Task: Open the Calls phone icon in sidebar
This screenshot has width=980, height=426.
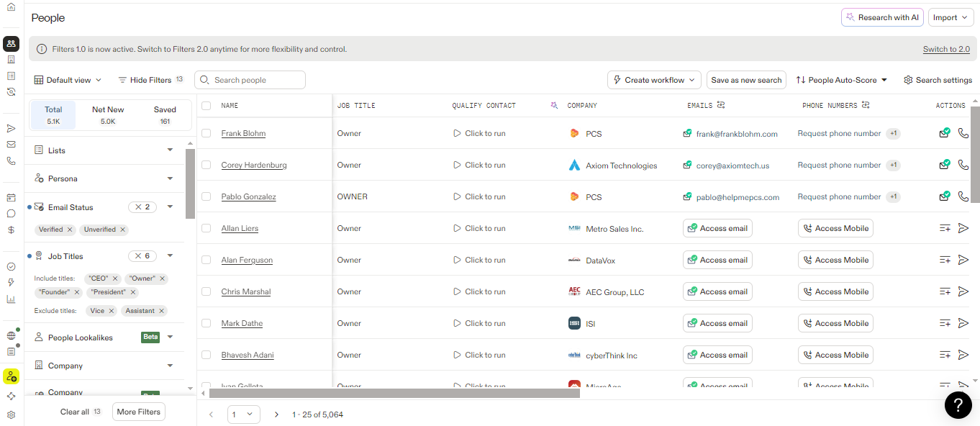Action: (11, 161)
